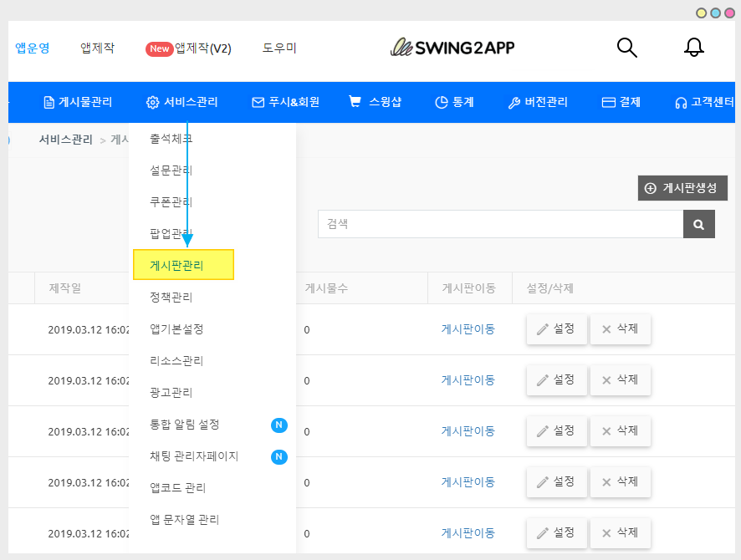
Task: Expand the 푸시&회원 menu
Action: (285, 103)
